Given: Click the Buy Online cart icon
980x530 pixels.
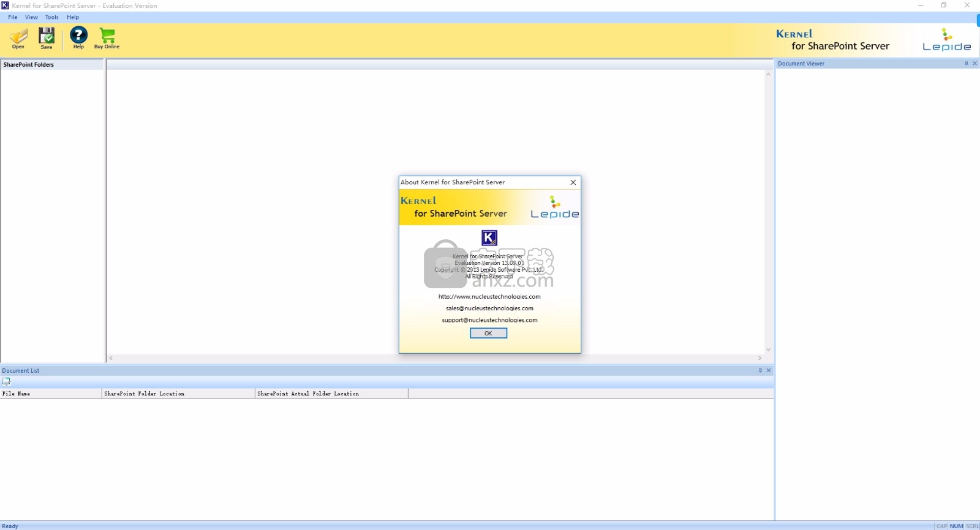Looking at the screenshot, I should tap(107, 39).
